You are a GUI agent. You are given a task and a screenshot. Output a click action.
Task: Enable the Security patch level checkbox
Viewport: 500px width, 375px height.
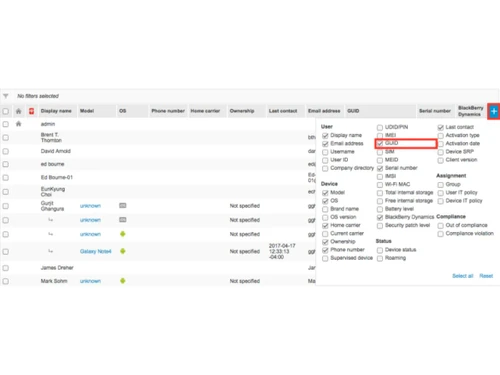tap(380, 226)
